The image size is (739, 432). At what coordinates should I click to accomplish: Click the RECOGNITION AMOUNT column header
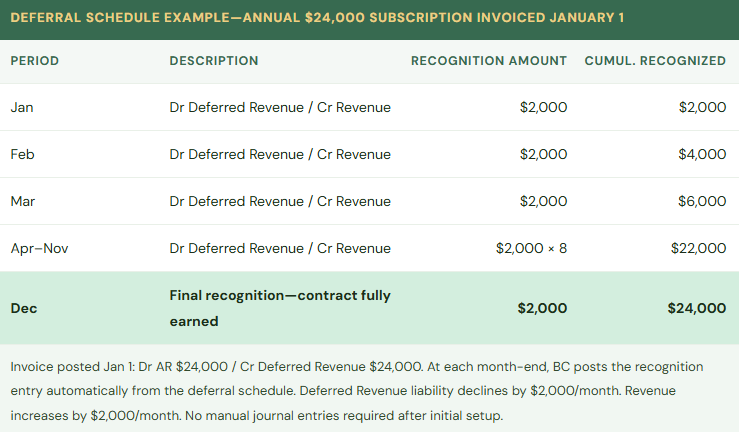[489, 61]
